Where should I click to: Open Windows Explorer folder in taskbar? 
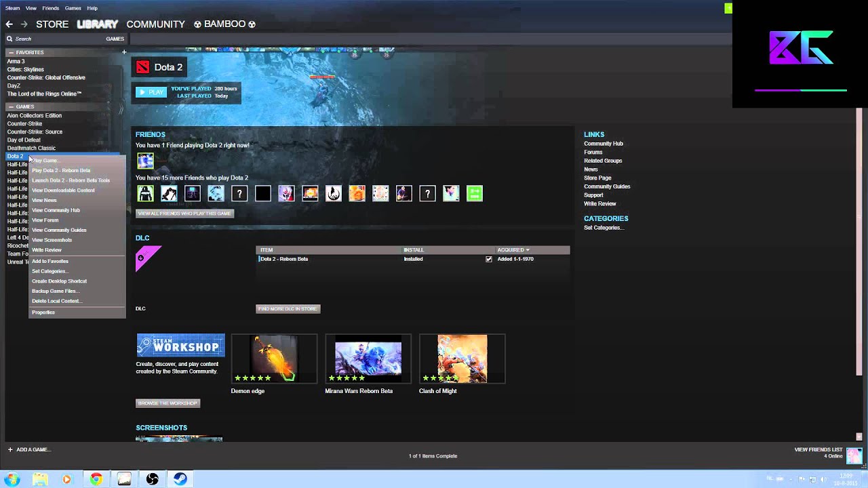pyautogui.click(x=40, y=479)
